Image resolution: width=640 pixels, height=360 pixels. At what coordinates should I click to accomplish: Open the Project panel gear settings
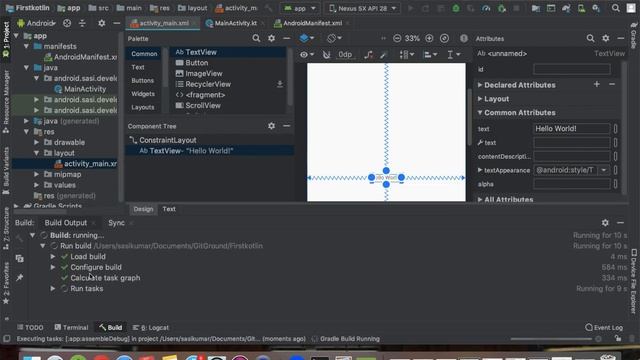coord(102,23)
